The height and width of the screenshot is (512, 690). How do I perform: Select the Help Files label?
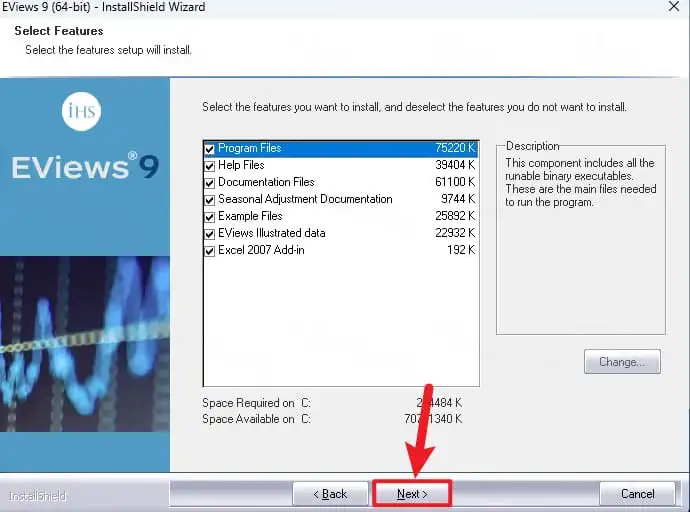(241, 165)
